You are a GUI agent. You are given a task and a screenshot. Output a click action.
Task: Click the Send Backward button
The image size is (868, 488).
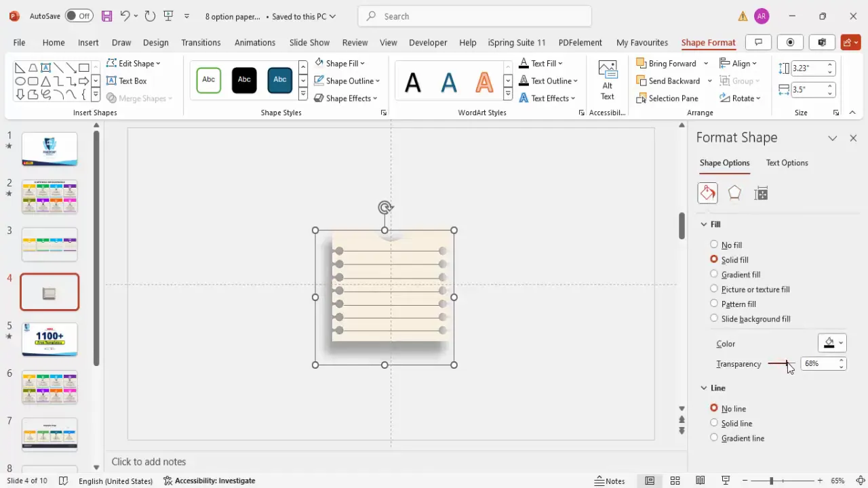pos(668,81)
